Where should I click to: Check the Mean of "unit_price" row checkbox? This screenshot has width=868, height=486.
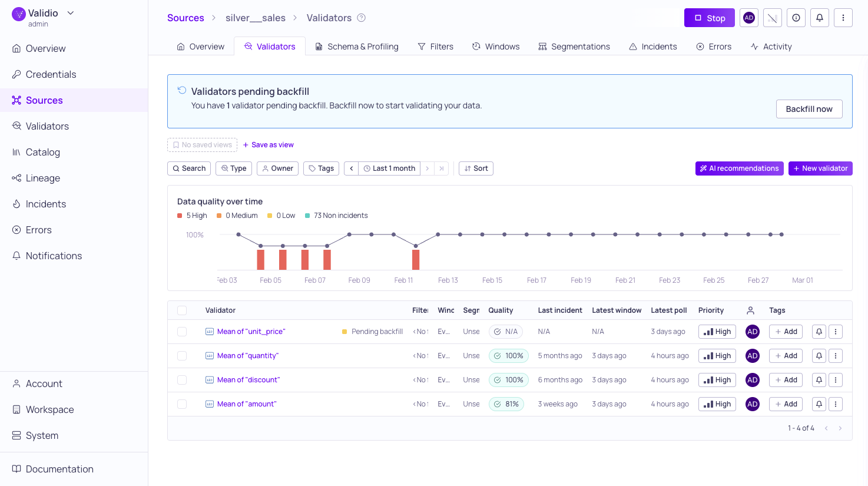coord(182,332)
